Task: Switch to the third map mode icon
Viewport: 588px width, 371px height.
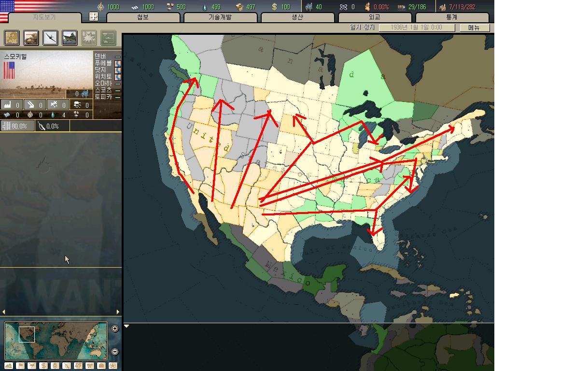Action: click(32, 366)
